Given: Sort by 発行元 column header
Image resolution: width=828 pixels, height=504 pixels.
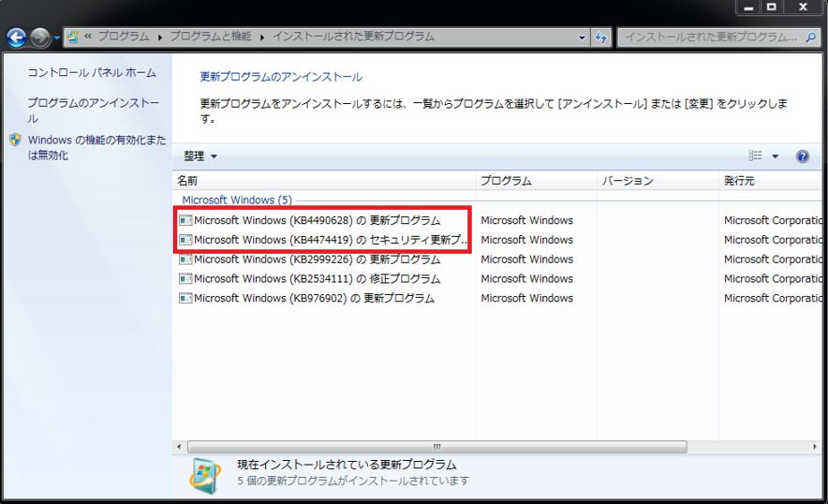Looking at the screenshot, I should click(771, 181).
